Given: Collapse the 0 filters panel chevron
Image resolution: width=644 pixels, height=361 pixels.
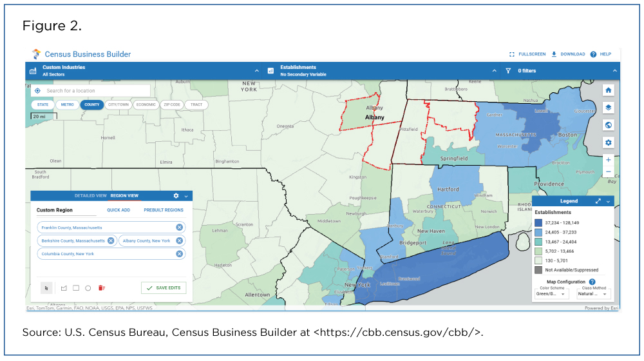Looking at the screenshot, I should pos(615,71).
